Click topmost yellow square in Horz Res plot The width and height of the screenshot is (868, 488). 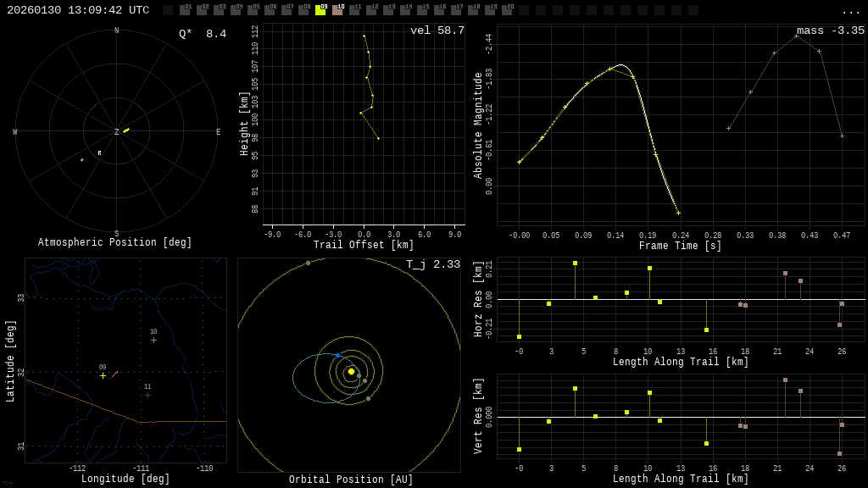pos(575,263)
